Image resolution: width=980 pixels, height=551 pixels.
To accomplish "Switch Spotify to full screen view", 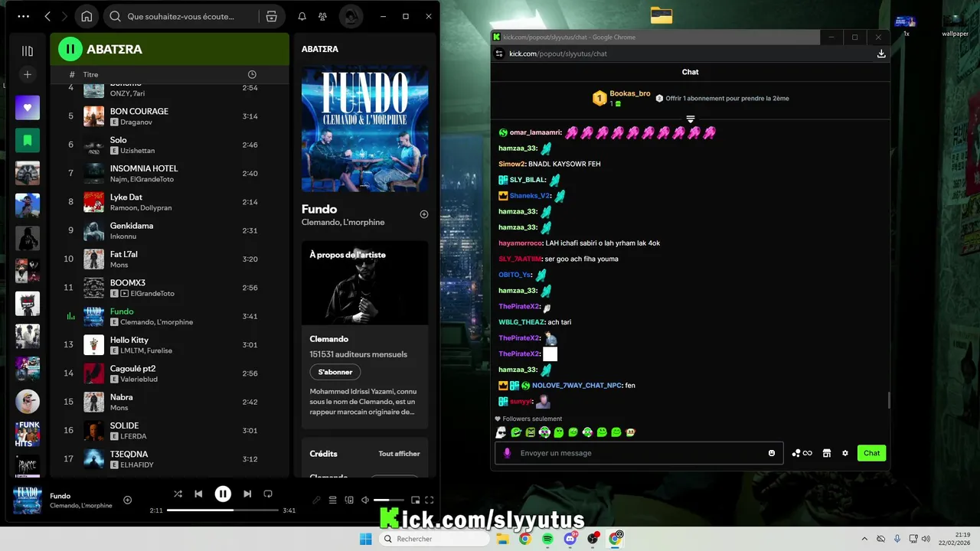I will click(430, 500).
